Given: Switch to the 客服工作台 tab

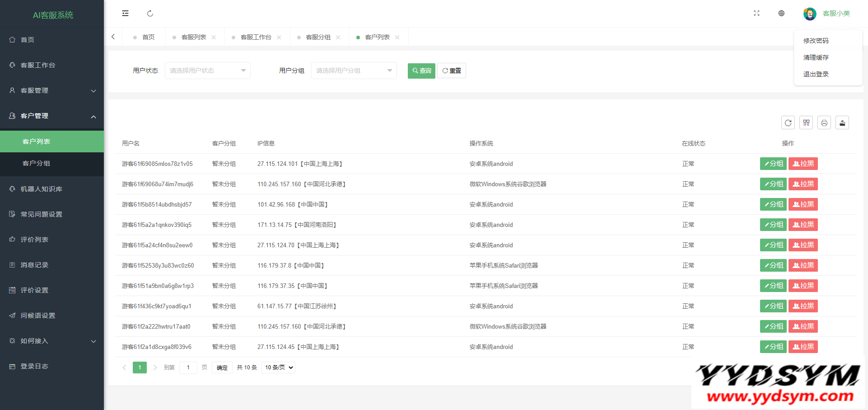Looking at the screenshot, I should pos(256,37).
